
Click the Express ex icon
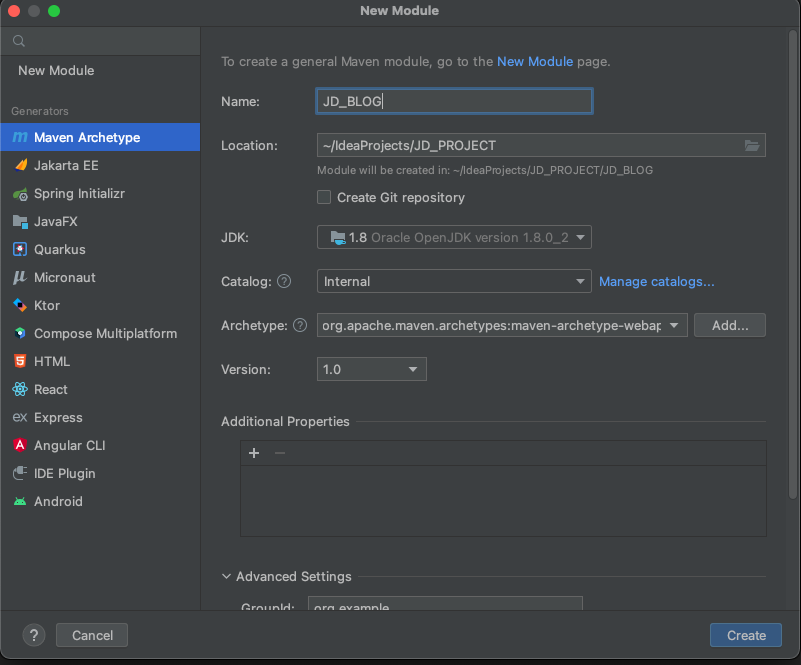[20, 417]
